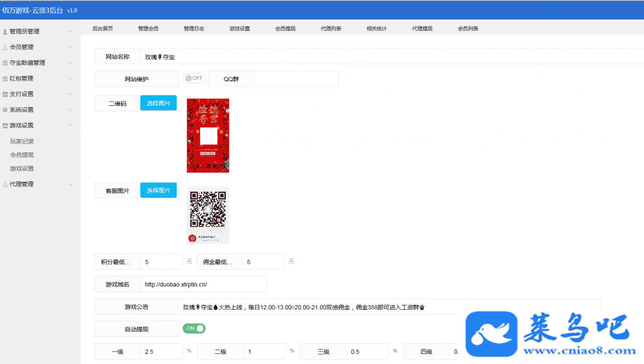Collapse the 游戏设置 chevron
Screen dimensions: 644x364
coord(70,125)
